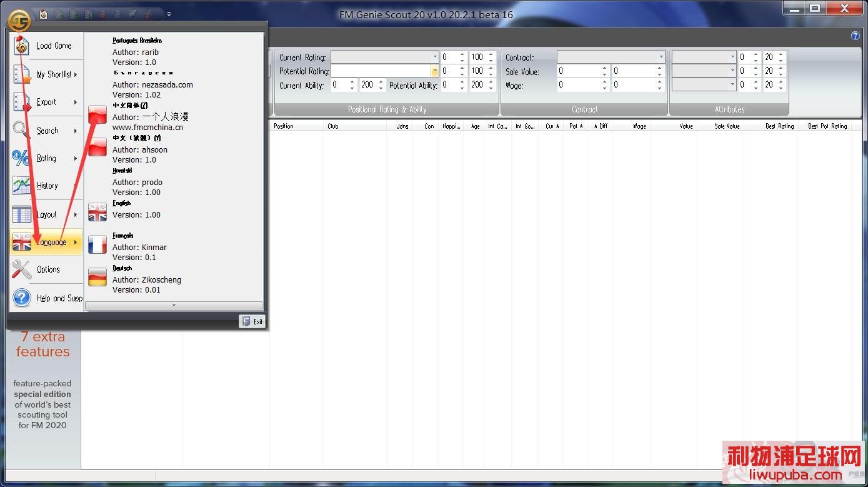Open the Search submenu
Image resolution: width=868 pixels, height=487 pixels.
point(47,130)
